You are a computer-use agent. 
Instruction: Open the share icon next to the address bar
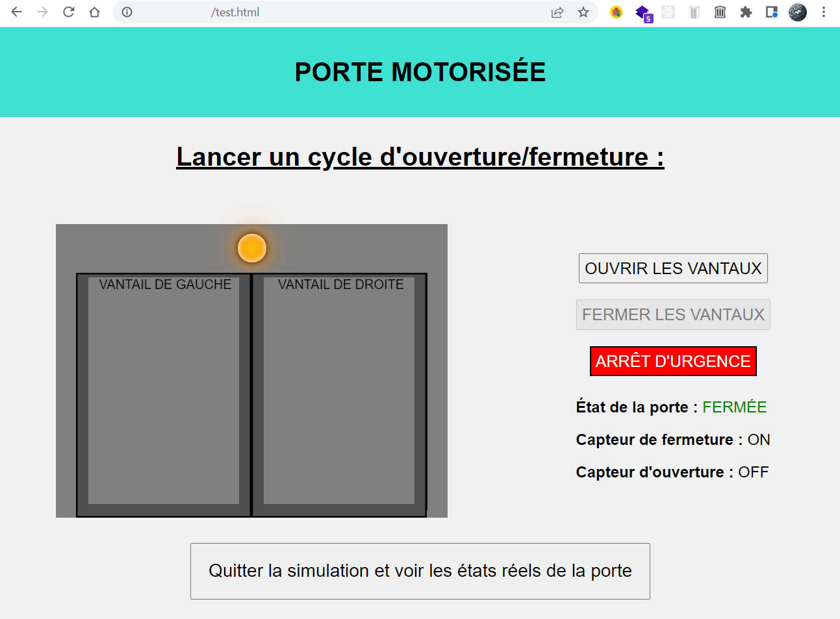pos(557,12)
